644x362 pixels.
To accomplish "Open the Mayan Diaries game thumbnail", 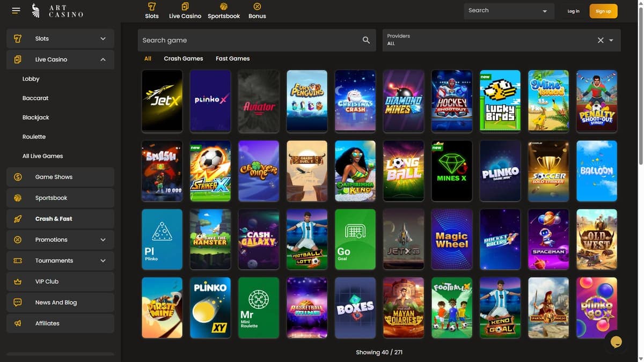I will tap(404, 308).
